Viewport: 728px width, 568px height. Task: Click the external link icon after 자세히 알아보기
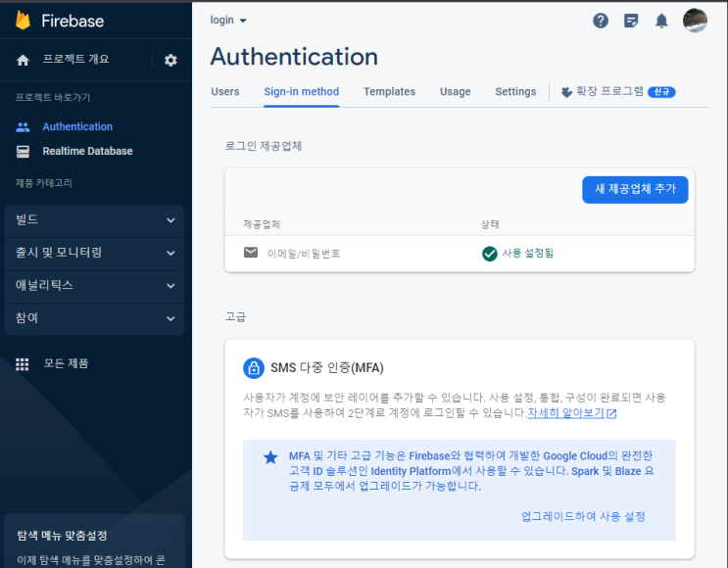[611, 414]
